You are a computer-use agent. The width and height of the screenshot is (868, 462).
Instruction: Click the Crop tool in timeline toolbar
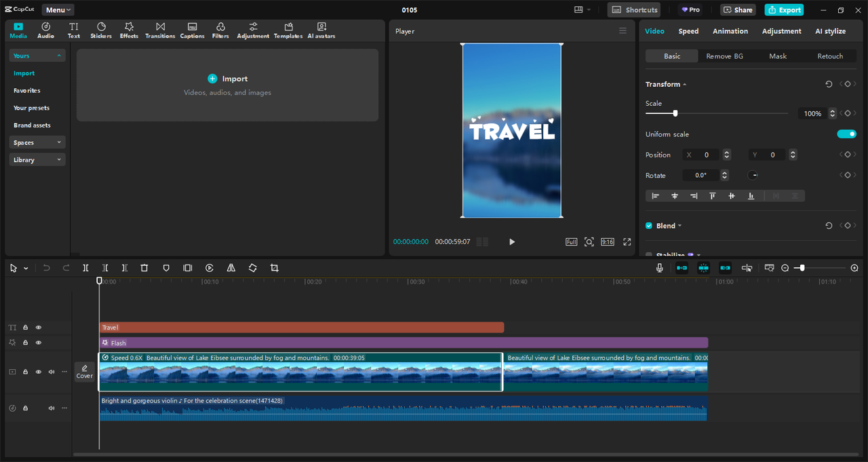tap(274, 268)
